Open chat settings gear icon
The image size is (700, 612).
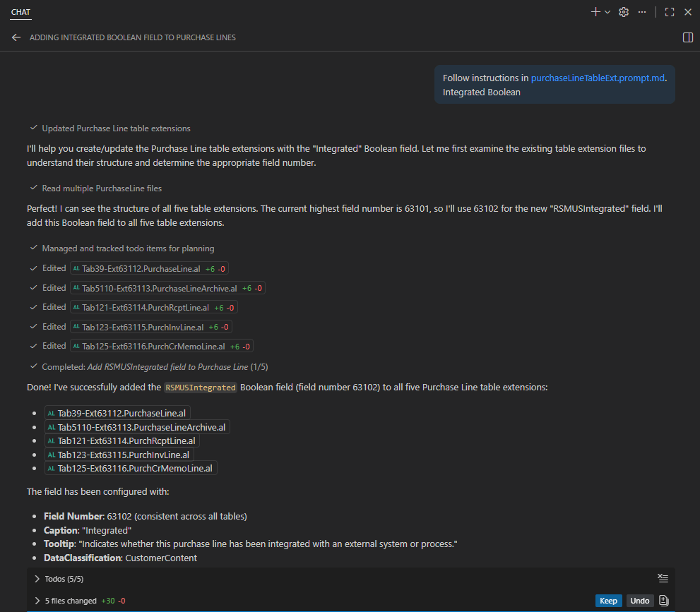pyautogui.click(x=624, y=12)
